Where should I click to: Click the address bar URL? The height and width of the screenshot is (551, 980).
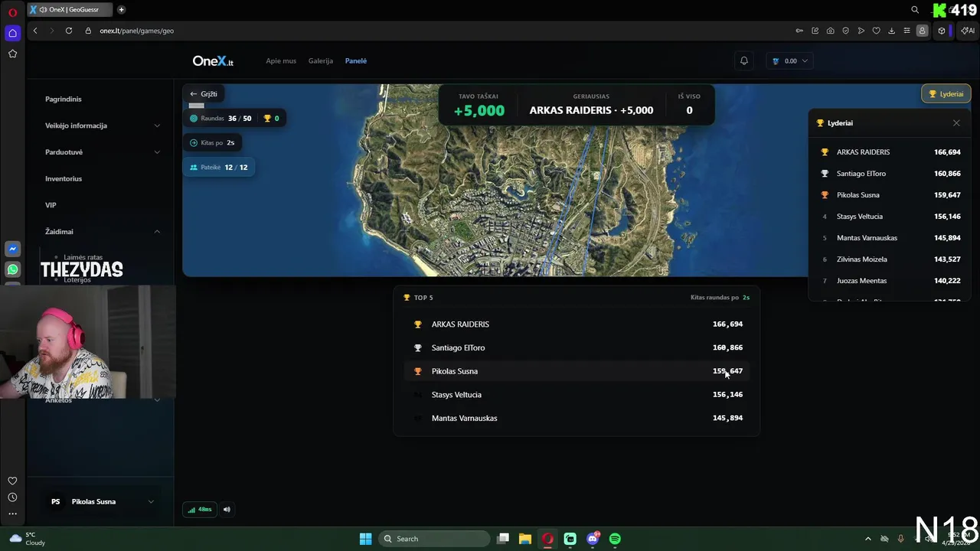(136, 31)
